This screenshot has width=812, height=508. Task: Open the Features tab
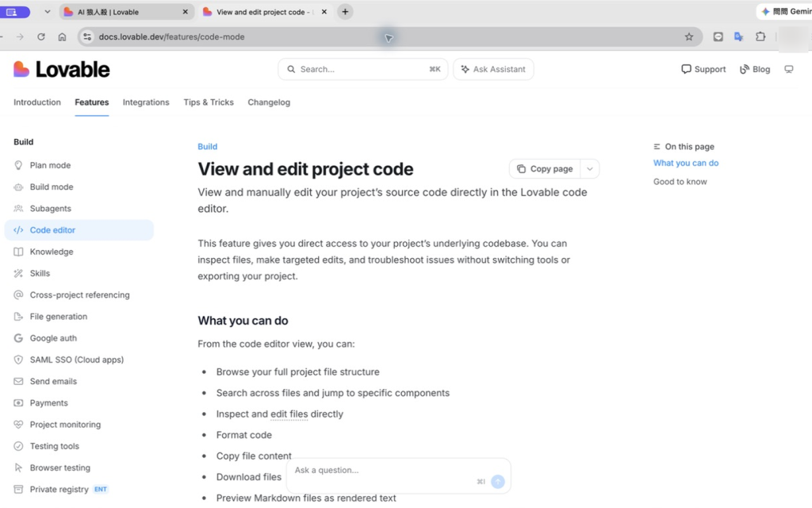[92, 102]
